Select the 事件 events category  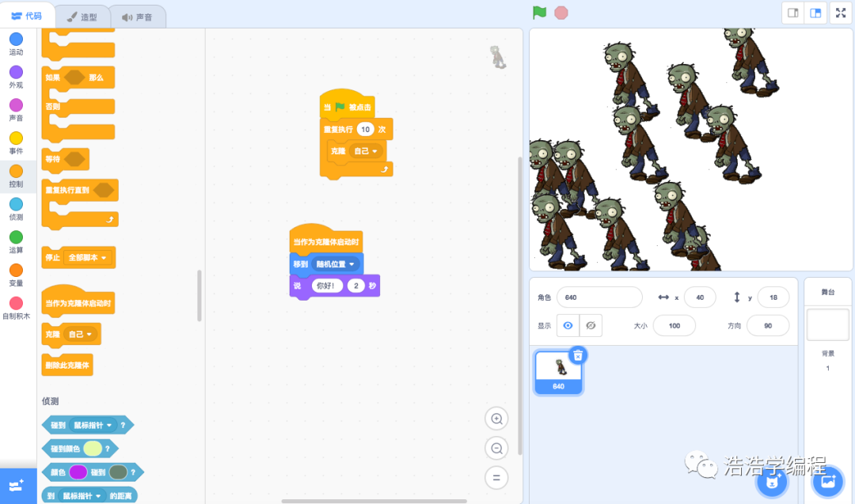[17, 143]
